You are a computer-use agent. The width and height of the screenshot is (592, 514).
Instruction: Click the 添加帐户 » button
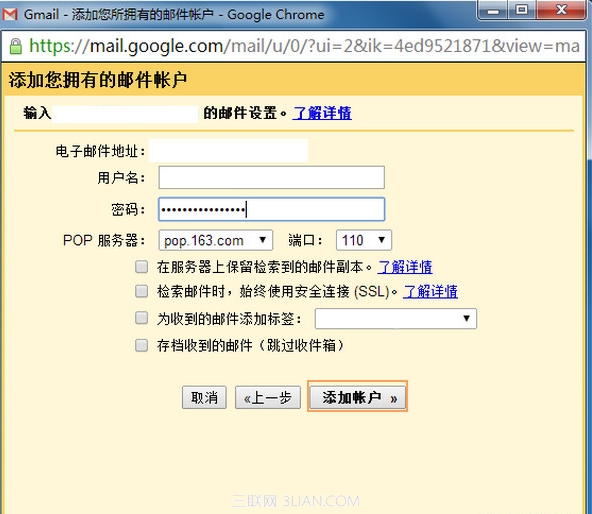[x=358, y=397]
